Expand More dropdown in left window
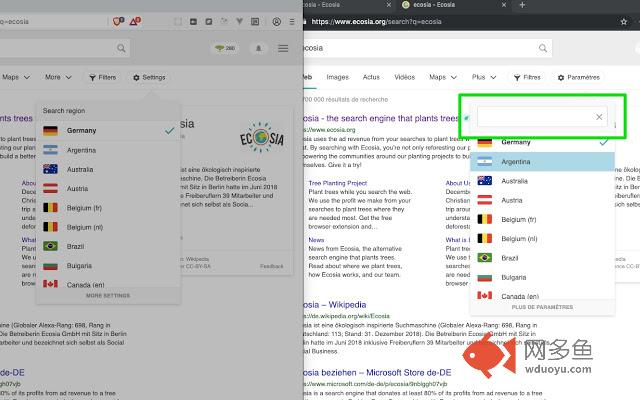 (58, 77)
